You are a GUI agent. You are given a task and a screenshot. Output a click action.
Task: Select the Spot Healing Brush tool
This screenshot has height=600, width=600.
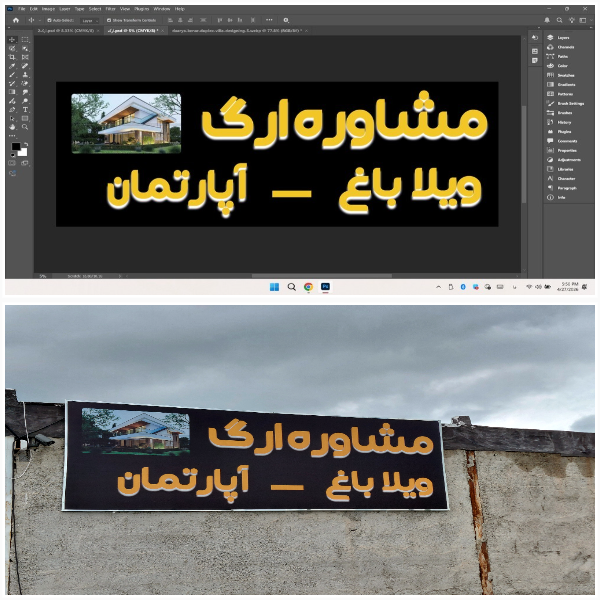[x=25, y=66]
